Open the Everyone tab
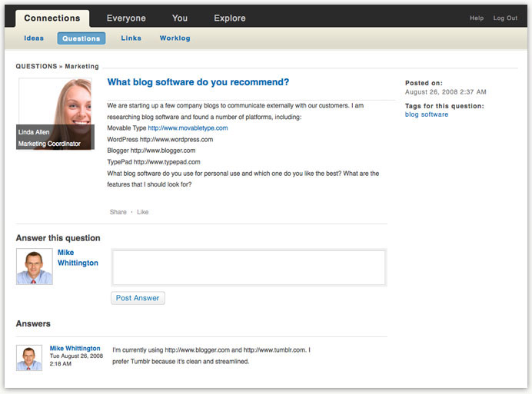532x394 pixels. click(x=126, y=18)
